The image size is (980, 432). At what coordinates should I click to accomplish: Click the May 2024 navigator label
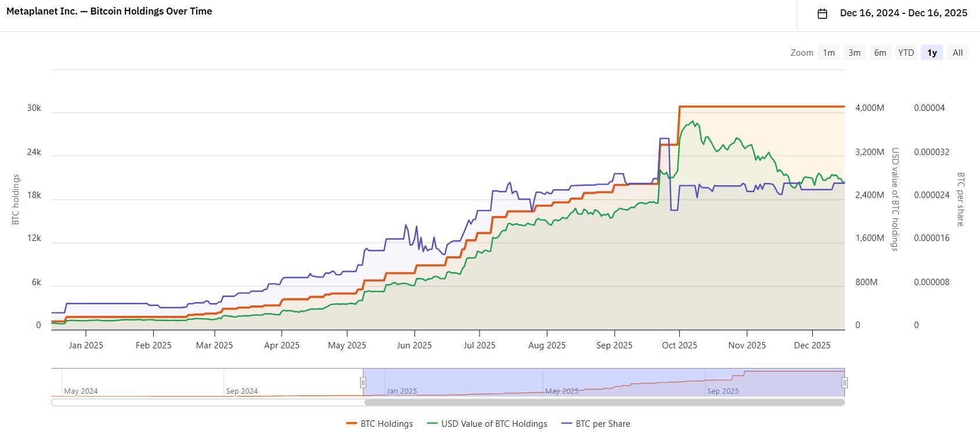[81, 391]
